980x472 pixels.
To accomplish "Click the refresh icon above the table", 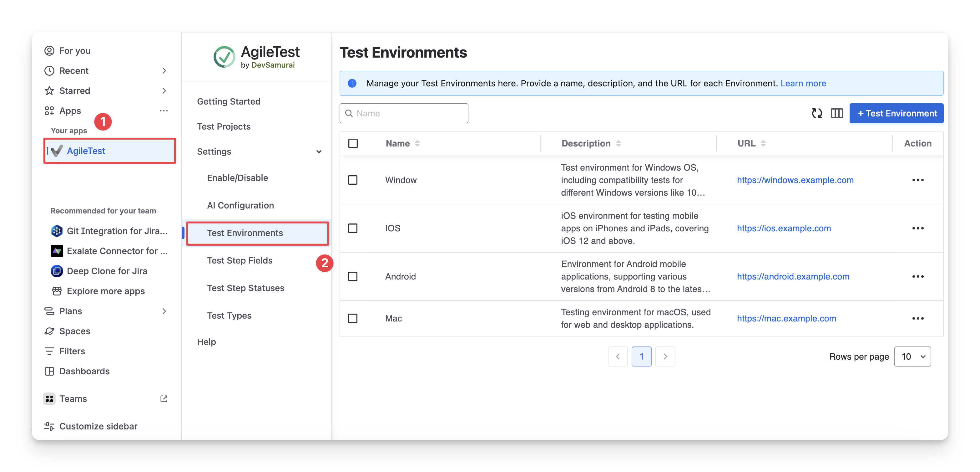I will (x=816, y=113).
